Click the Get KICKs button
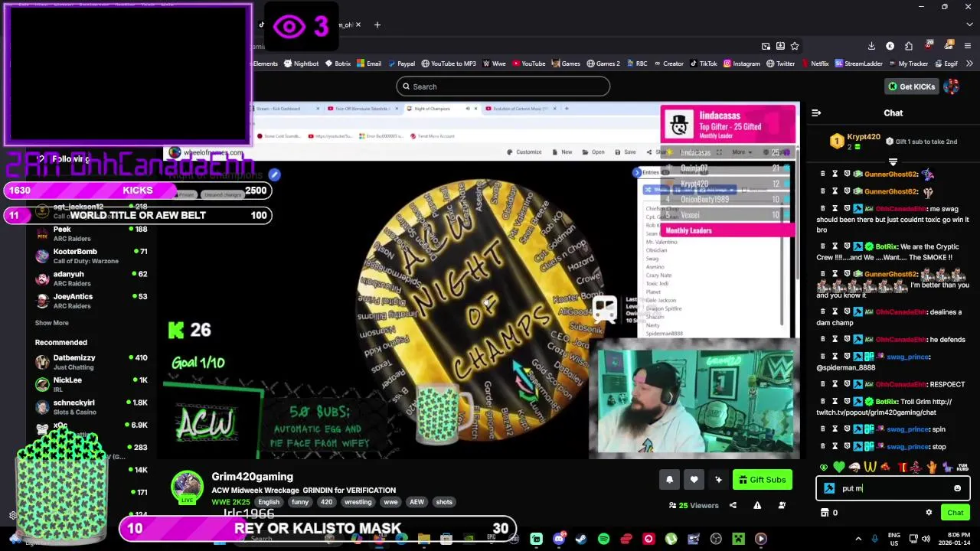980x551 pixels. point(911,86)
